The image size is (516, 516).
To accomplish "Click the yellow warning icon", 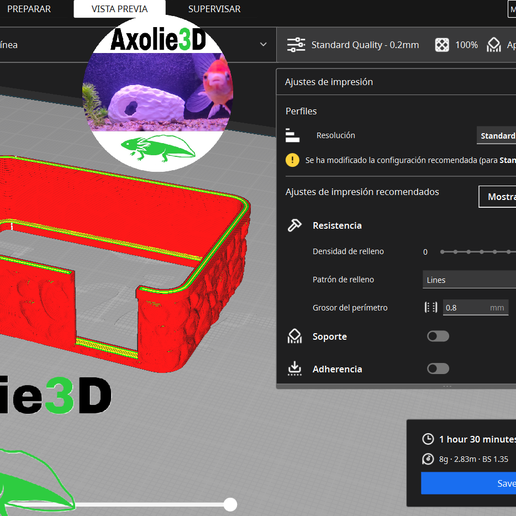I will [x=292, y=160].
